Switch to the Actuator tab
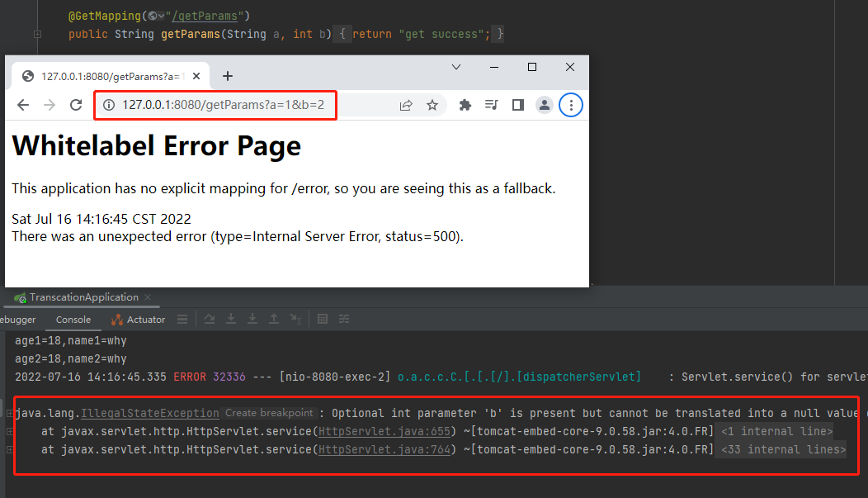868x498 pixels. tap(139, 320)
